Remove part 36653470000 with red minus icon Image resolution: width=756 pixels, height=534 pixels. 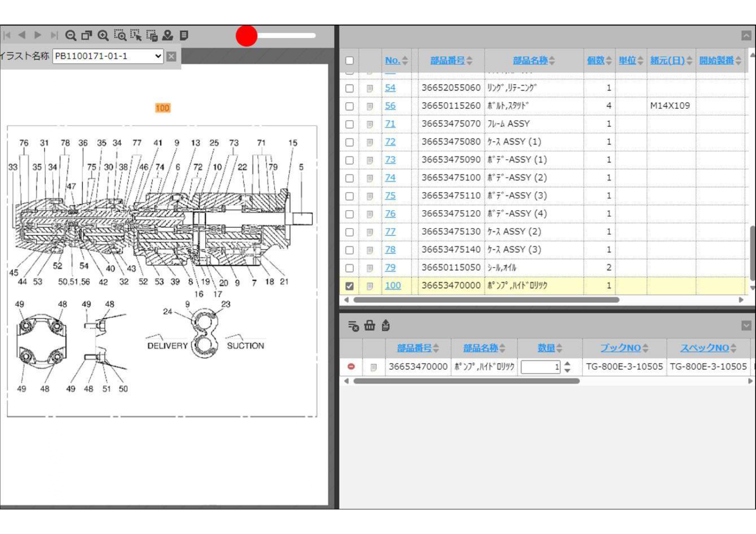(351, 366)
